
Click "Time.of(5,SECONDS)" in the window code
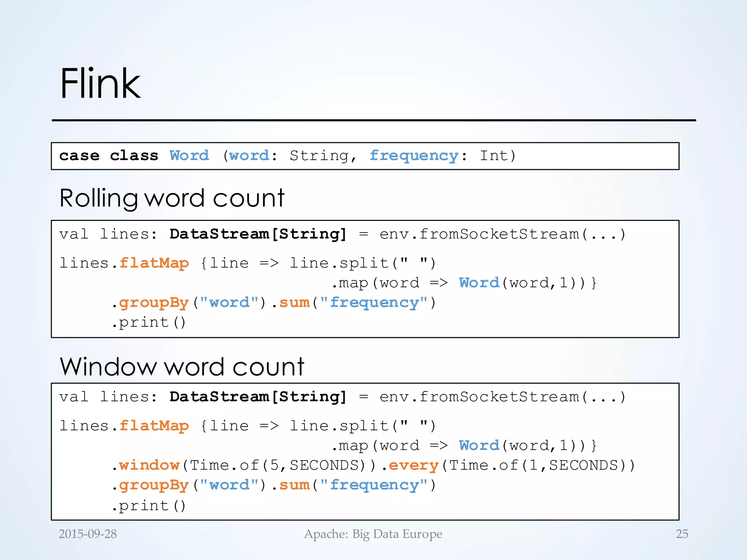[x=278, y=466]
